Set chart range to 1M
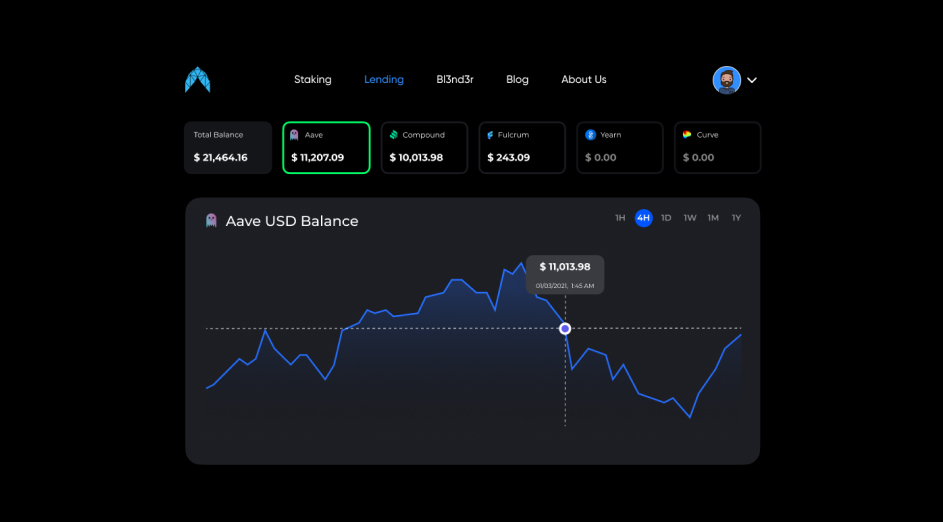 [713, 218]
